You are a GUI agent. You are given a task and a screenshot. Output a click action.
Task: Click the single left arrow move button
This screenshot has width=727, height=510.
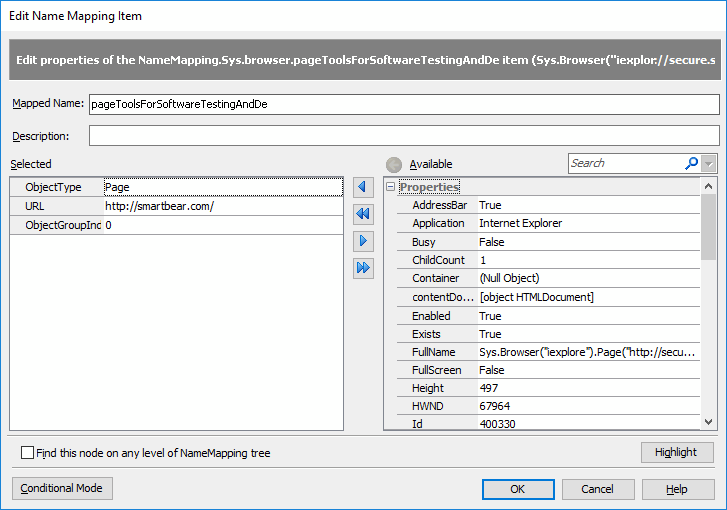point(363,187)
